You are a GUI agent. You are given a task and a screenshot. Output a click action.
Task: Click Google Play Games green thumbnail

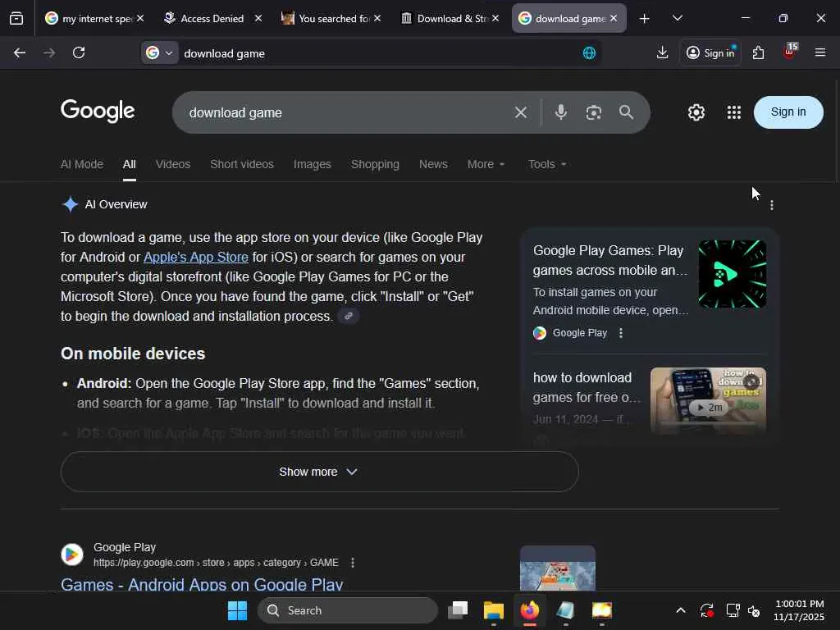733,274
